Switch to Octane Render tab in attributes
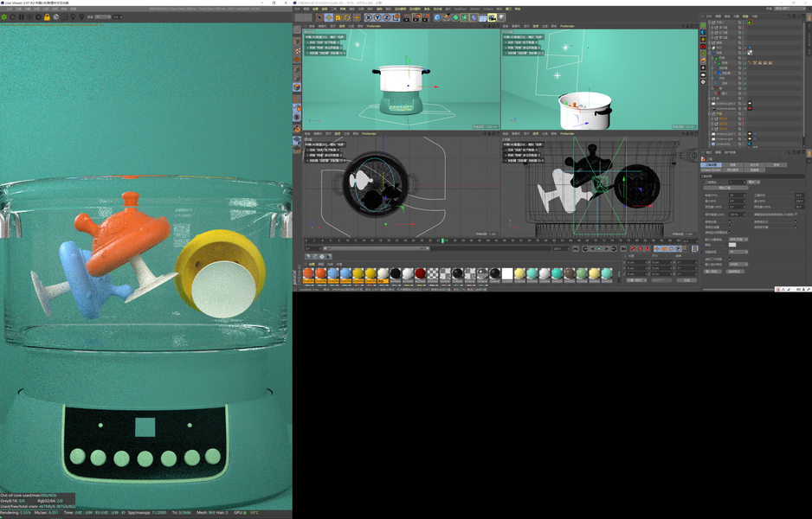 (711, 170)
